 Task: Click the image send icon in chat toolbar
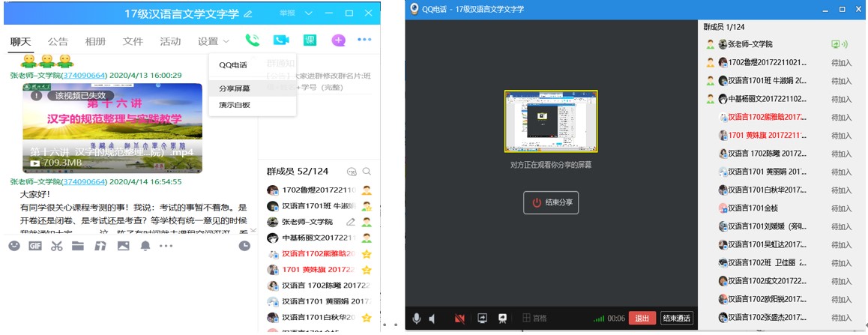pyautogui.click(x=123, y=246)
